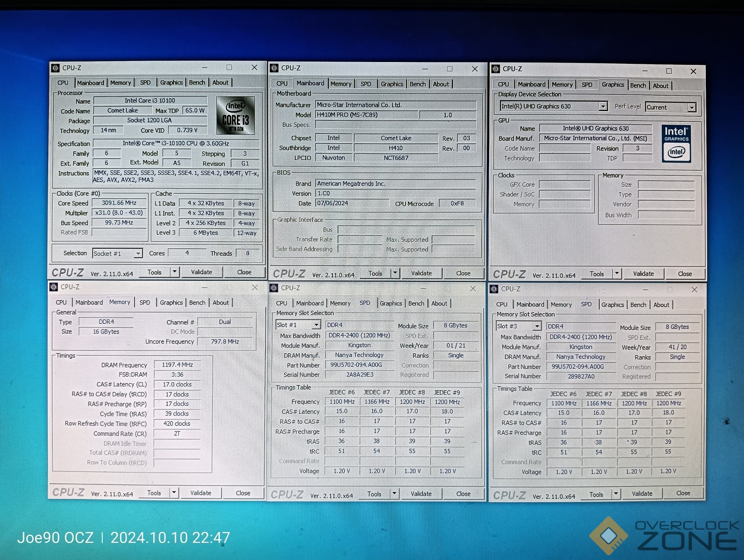Screen dimensions: 744x560
Task: Click Week/Year 41 / 20 value
Action: [677, 347]
